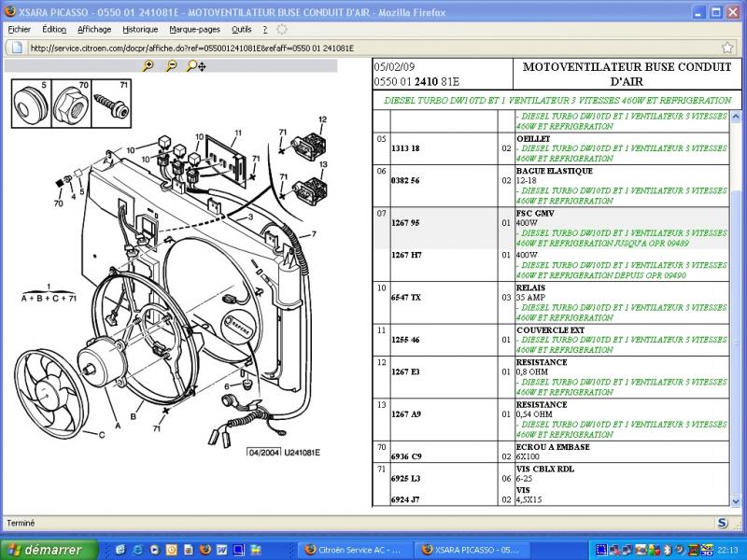Click the Firefox logo in the title bar
The image size is (747, 560).
10,12
